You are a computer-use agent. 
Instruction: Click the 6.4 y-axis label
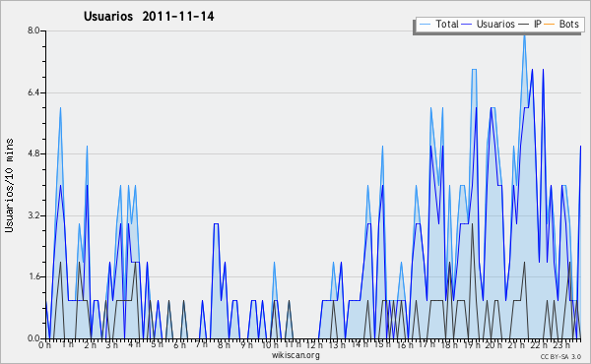(33, 92)
